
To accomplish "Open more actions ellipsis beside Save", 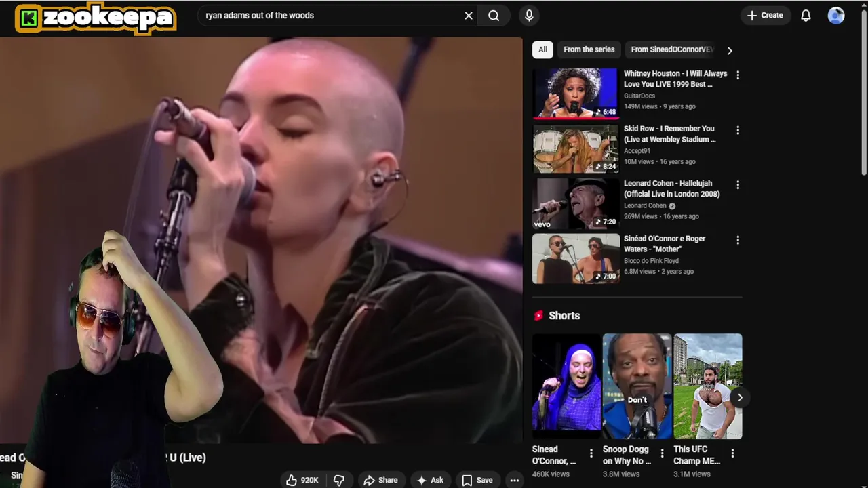I will pyautogui.click(x=515, y=480).
